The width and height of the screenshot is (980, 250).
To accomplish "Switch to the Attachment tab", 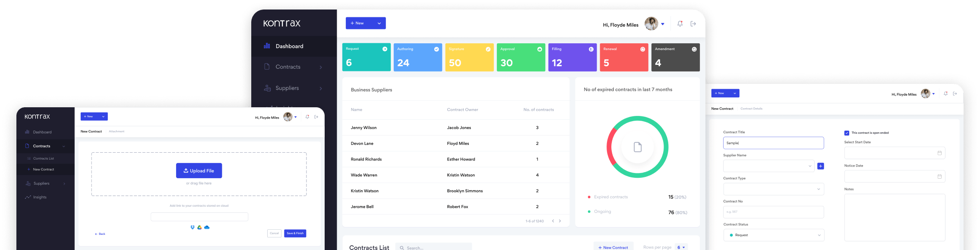I will [117, 131].
